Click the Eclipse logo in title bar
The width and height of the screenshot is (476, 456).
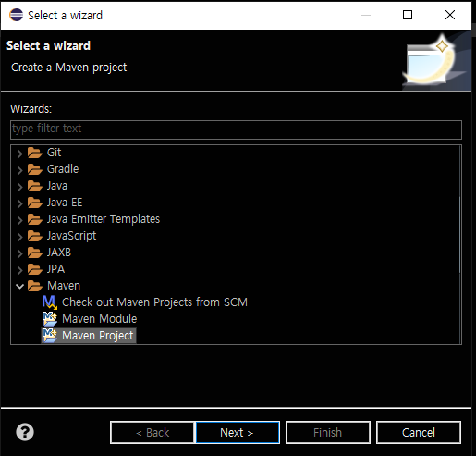(16, 15)
